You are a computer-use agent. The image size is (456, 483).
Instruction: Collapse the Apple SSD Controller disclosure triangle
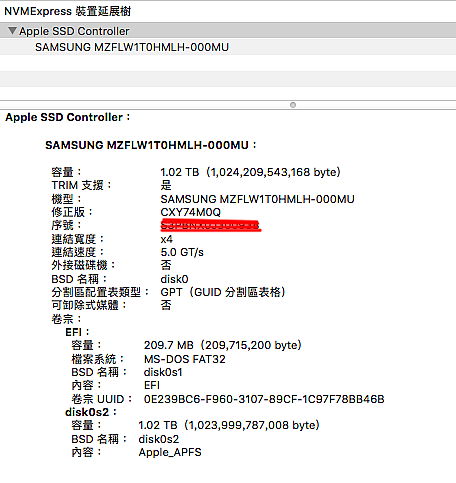point(12,31)
